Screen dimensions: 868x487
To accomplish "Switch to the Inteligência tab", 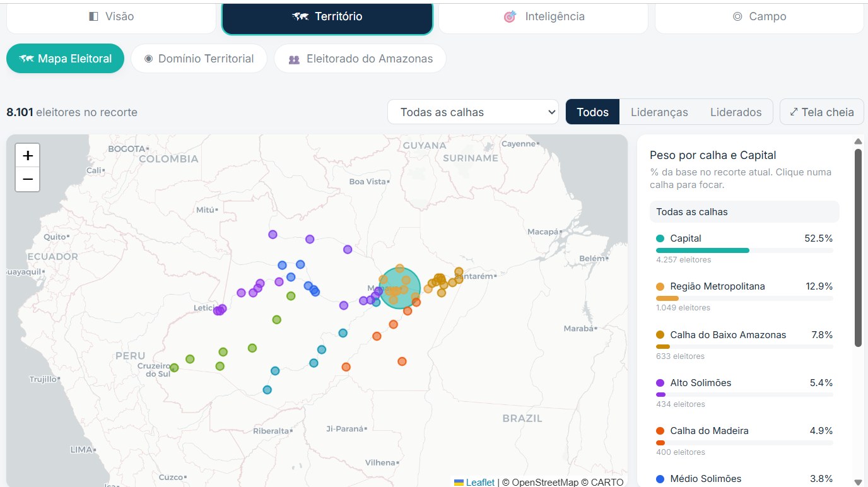I will pyautogui.click(x=543, y=17).
